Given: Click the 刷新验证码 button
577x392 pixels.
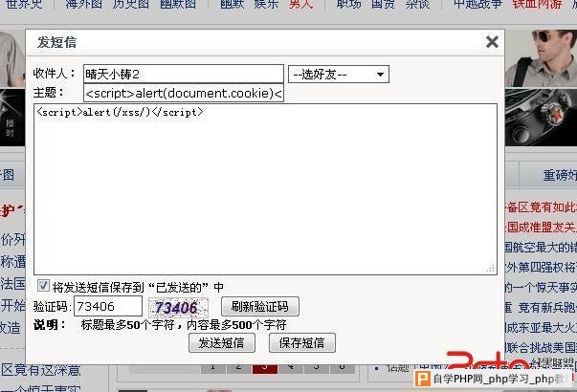Looking at the screenshot, I should pos(260,306).
